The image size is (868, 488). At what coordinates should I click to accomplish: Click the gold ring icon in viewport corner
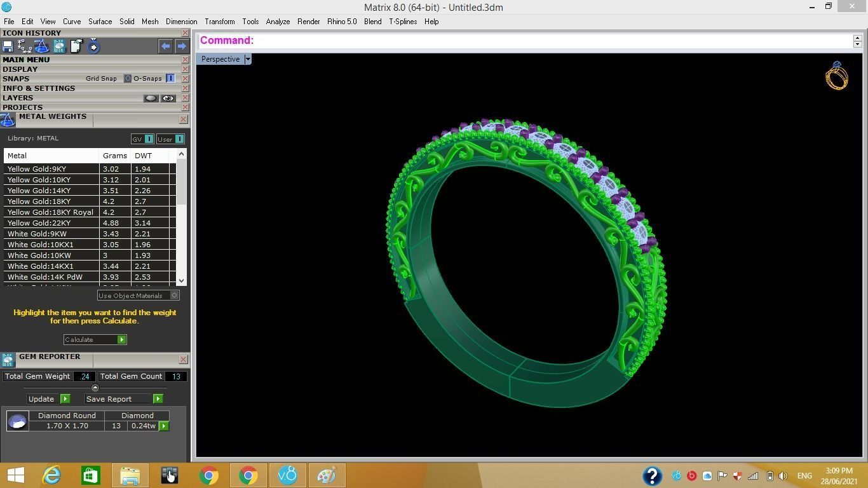coord(837,76)
